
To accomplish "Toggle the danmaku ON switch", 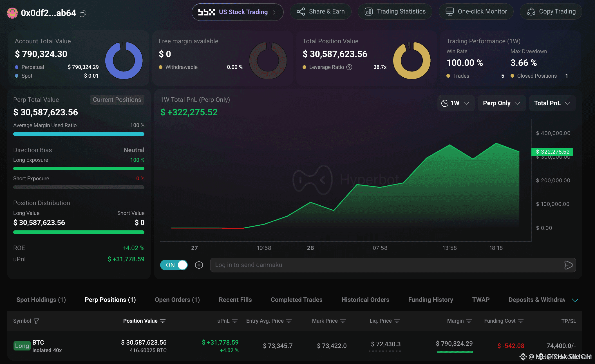I will pos(174,265).
